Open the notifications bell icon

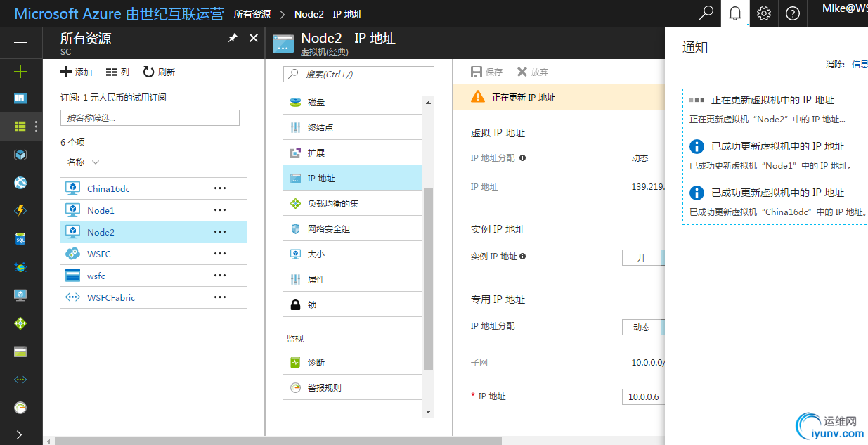click(735, 13)
